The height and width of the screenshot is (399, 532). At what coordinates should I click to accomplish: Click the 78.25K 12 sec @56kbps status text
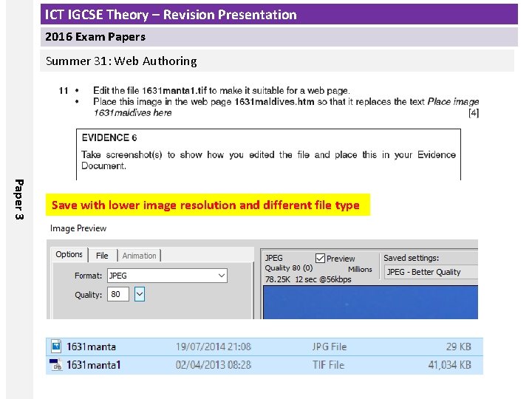(x=308, y=279)
